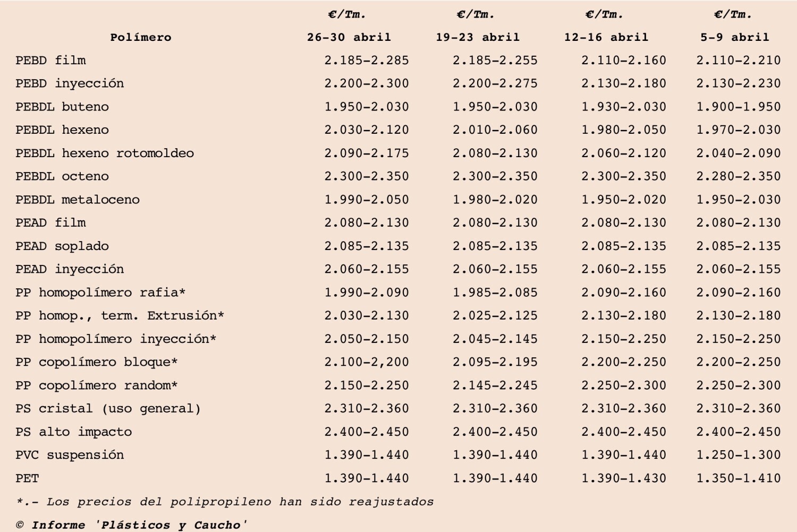The image size is (797, 532).
Task: Select the PVC suspensión row label
Action: [70, 455]
